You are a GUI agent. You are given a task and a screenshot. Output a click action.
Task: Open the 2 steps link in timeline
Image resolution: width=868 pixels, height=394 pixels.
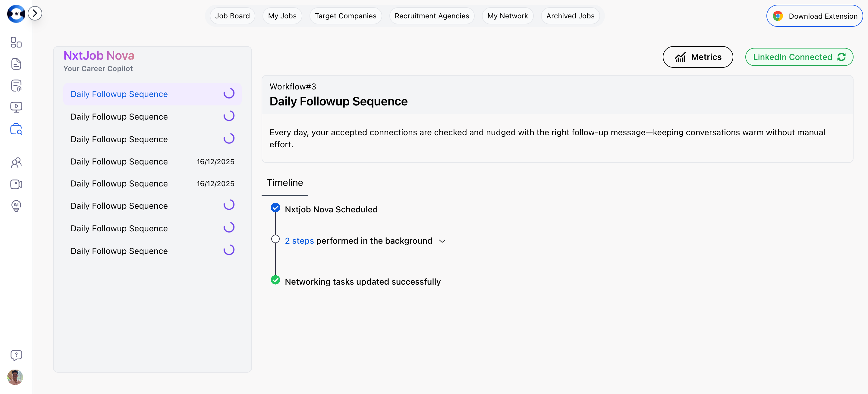pos(299,240)
